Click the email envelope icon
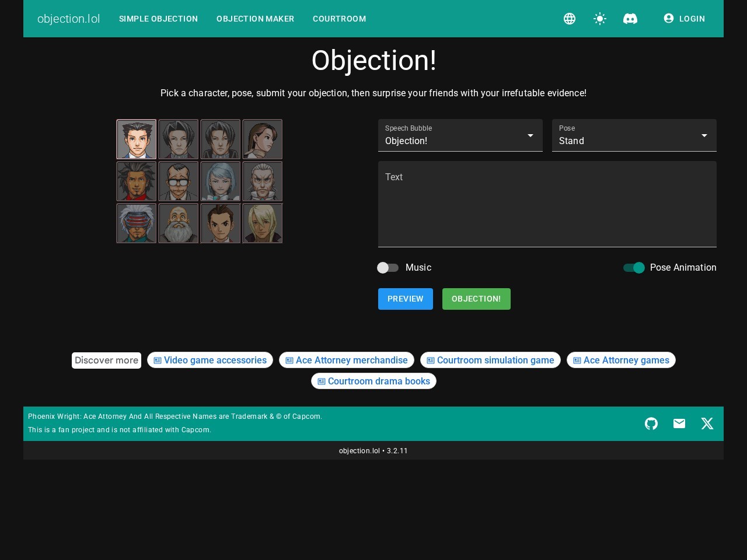This screenshot has height=560, width=747. coord(679,423)
